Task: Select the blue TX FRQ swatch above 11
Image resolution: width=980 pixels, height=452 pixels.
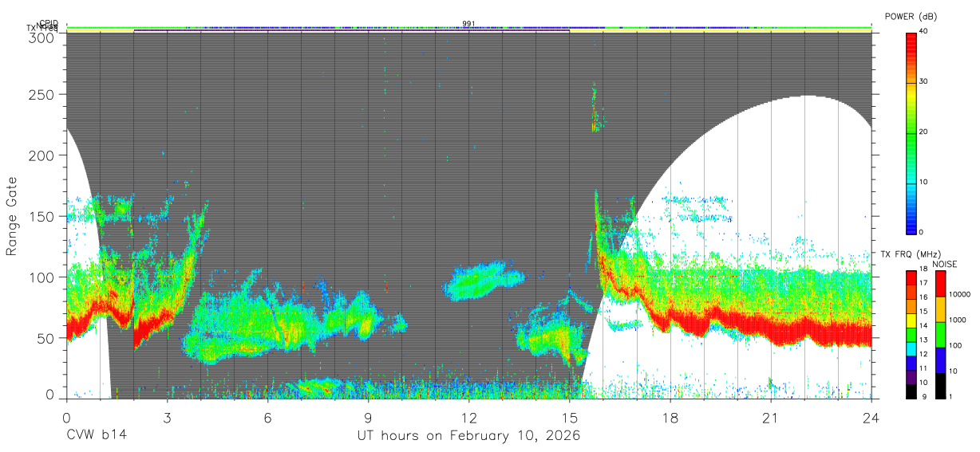Action: click(x=912, y=364)
